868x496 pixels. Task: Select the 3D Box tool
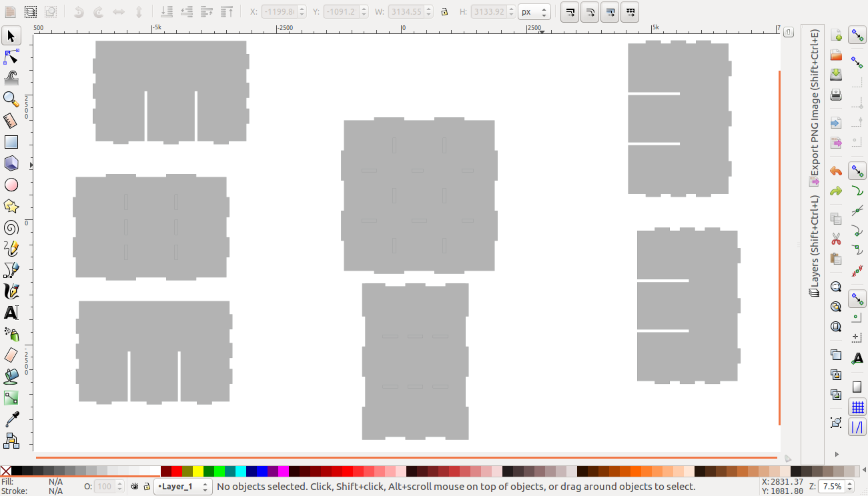coord(11,163)
